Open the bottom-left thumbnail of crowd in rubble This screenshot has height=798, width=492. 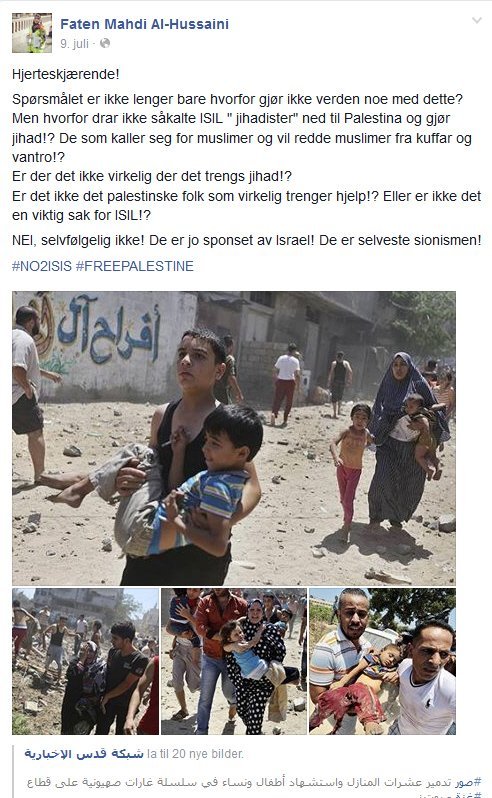[x=85, y=661]
